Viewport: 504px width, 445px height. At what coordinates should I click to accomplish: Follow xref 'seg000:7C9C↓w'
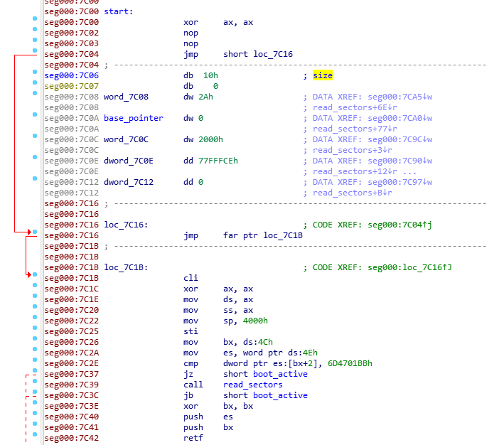click(x=400, y=139)
